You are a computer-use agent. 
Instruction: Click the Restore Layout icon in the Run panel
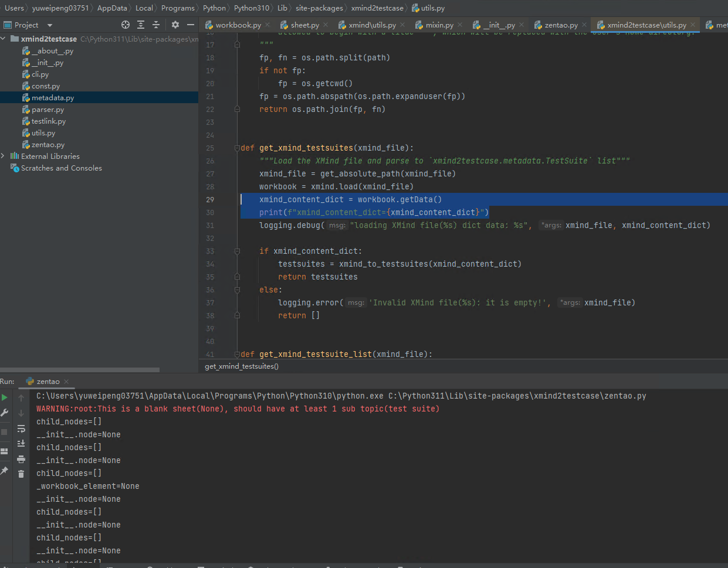pos(5,451)
